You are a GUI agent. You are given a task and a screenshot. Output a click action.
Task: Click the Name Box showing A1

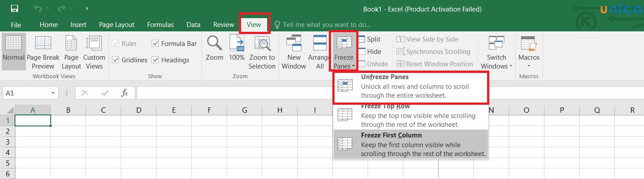[x=26, y=93]
